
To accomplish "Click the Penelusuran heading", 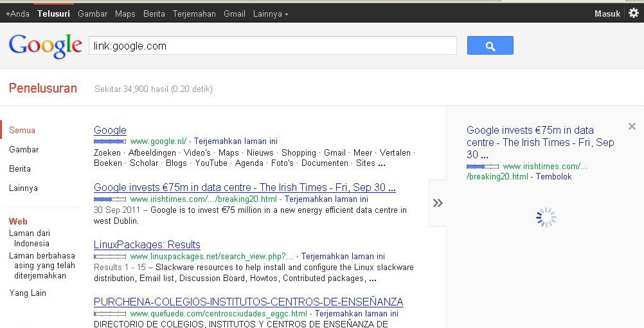I will (42, 88).
